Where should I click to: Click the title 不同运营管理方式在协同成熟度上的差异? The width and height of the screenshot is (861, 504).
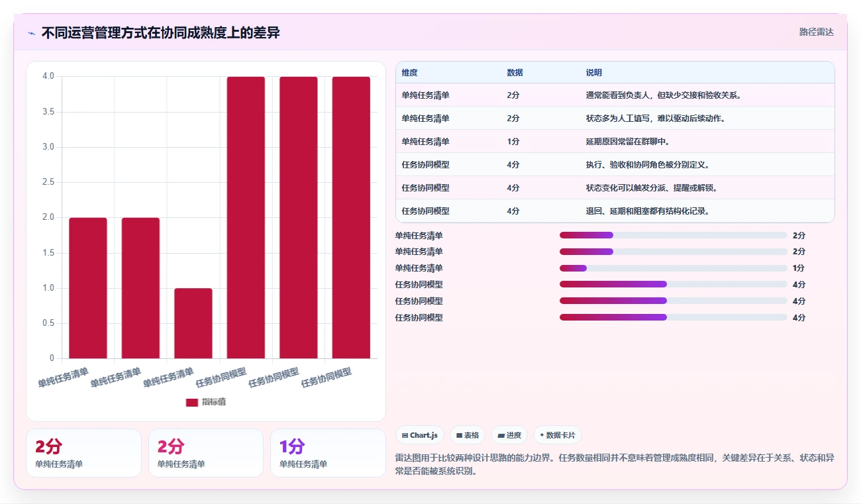pos(161,32)
